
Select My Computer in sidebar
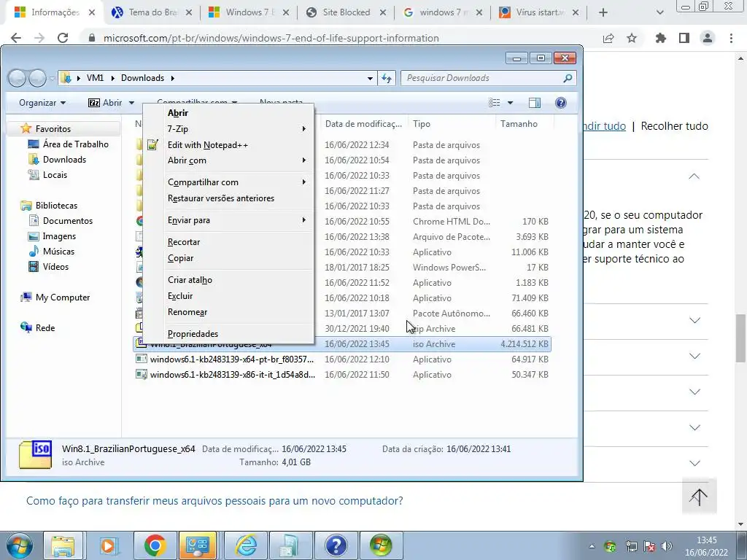click(x=55, y=297)
